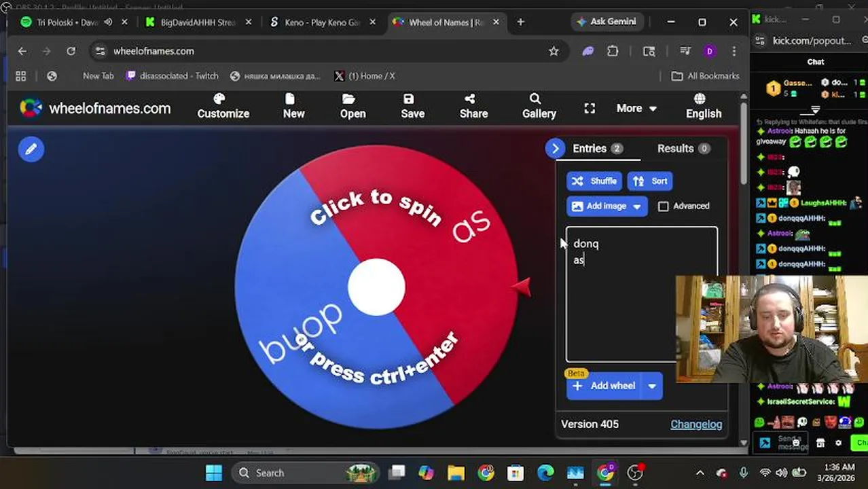This screenshot has height=489, width=868.
Task: Open the disassociated - Twitch bookmark
Action: click(173, 76)
